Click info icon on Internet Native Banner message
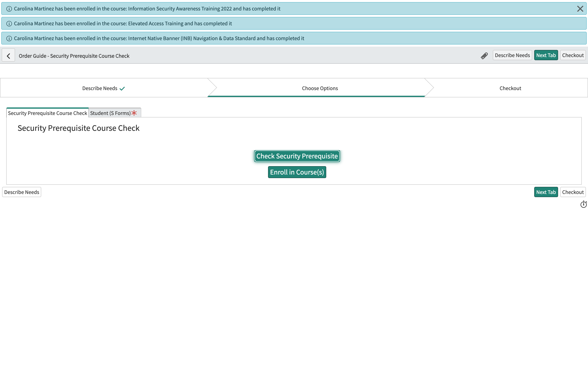Screen dimensions: 588x385 click(9, 38)
